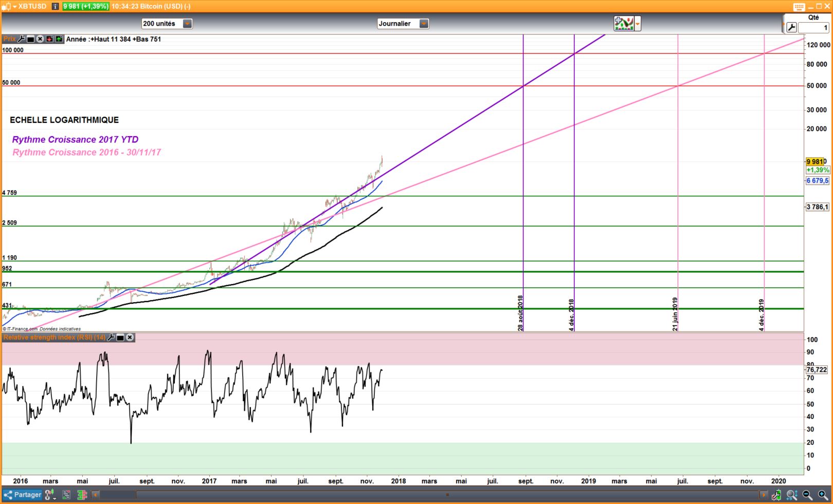This screenshot has height=504, width=833.
Task: Click the 28 août 2018 vertical line label
Action: [x=520, y=312]
